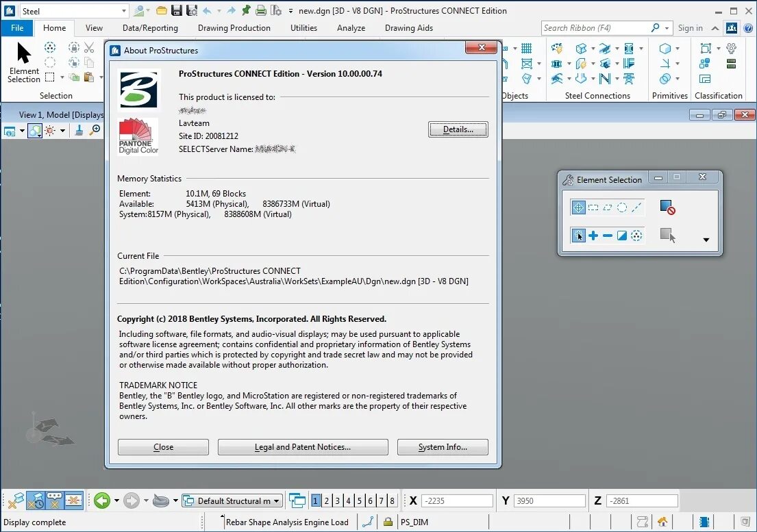Open Legal and Patent Notices
This screenshot has height=532, width=757.
point(302,447)
